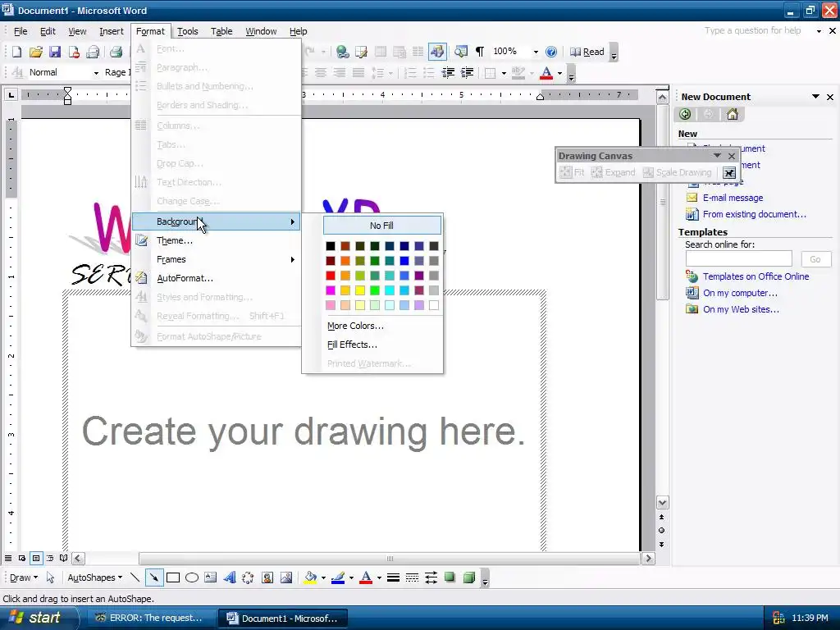Screen dimensions: 840x630
Task: Click From existing document... link
Action: tap(755, 214)
